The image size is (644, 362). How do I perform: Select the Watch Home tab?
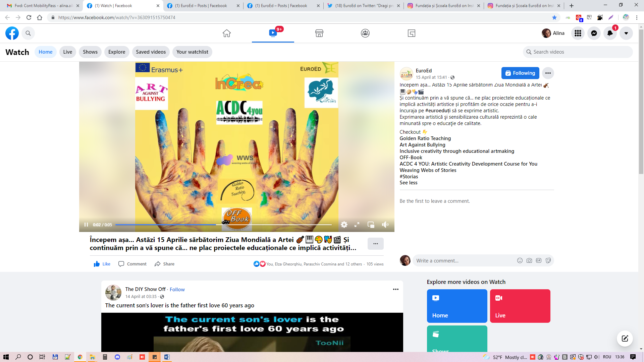pos(46,52)
